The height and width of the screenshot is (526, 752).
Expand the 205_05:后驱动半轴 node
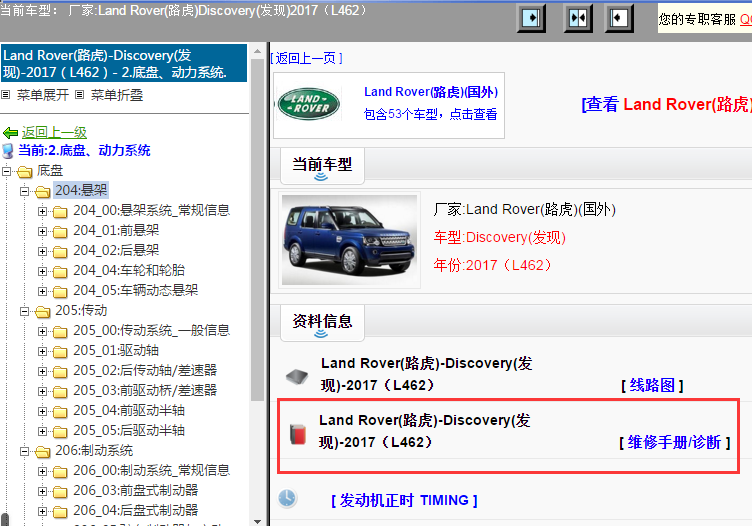pos(42,432)
